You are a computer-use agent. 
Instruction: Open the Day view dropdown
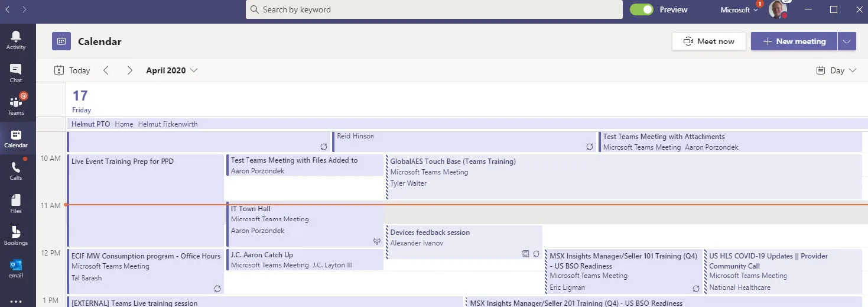[x=836, y=70]
